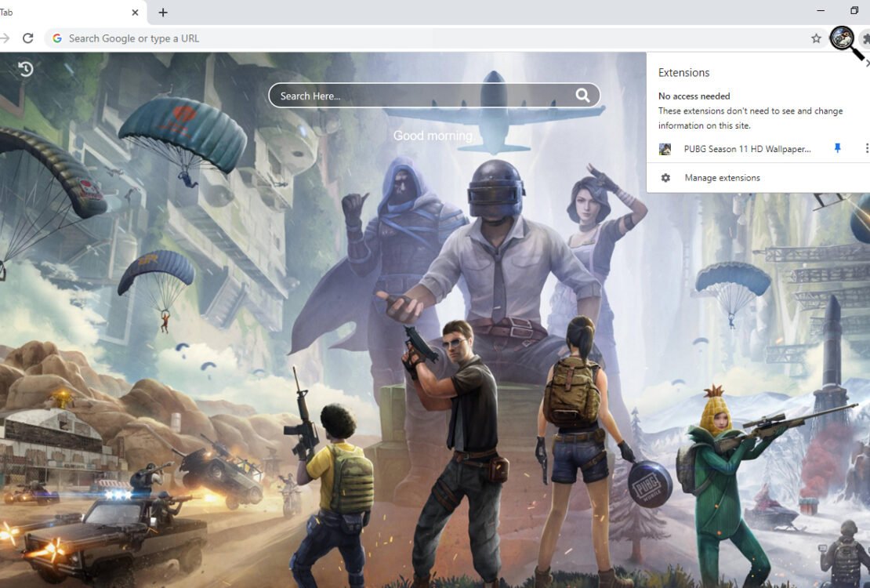Click the forward navigation arrow

tap(5, 38)
